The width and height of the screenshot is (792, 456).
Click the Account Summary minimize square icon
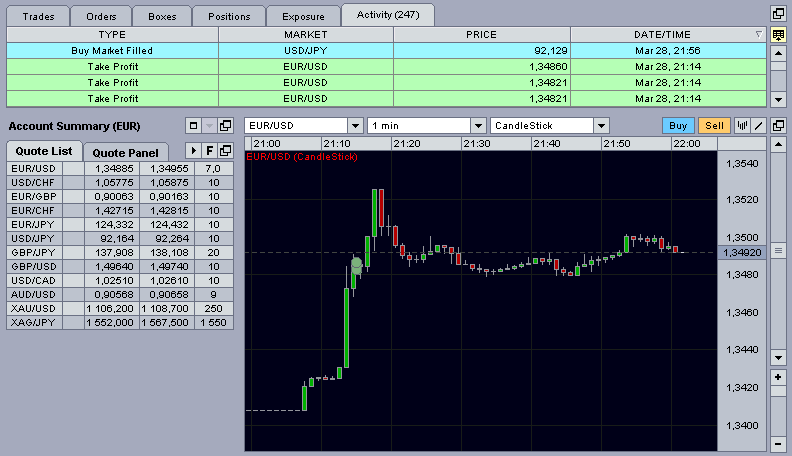click(193, 126)
